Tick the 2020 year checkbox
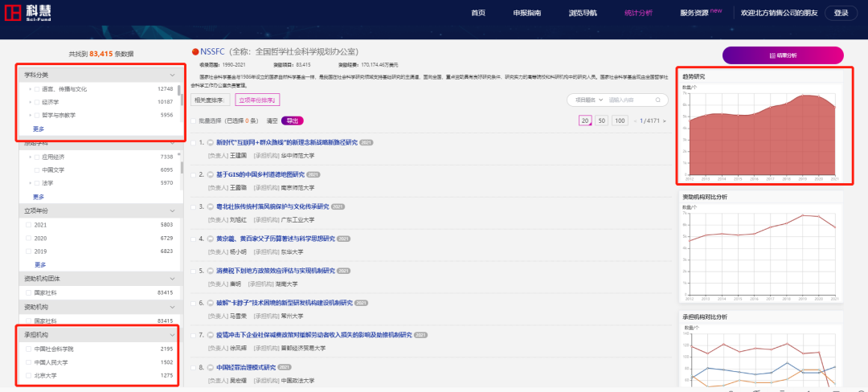Image resolution: width=868 pixels, height=392 pixels. click(28, 239)
